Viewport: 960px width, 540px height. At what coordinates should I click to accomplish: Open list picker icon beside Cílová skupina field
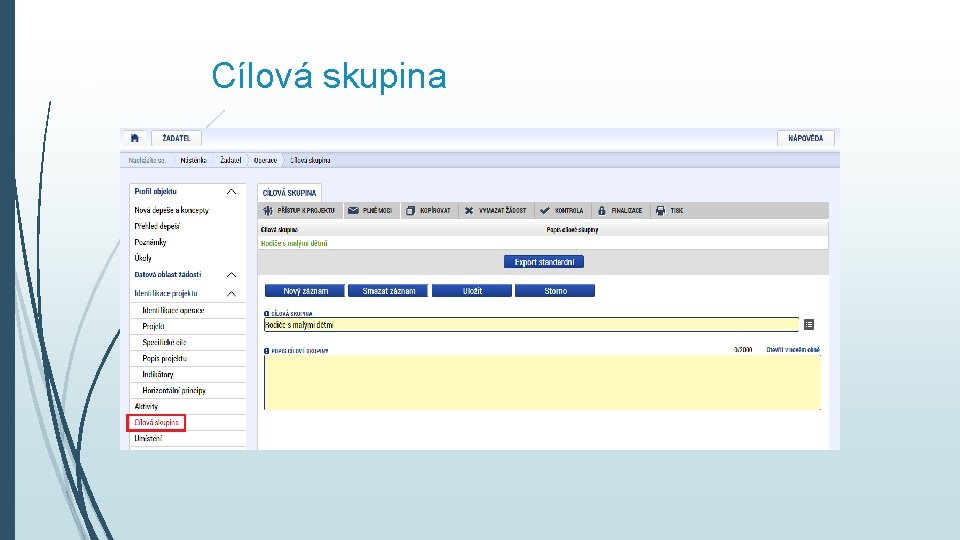tap(809, 324)
